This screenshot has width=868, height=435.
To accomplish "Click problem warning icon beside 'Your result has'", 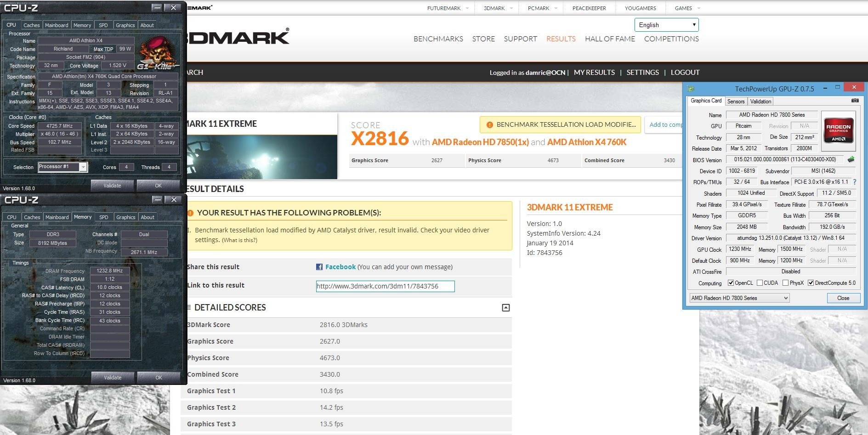I will click(x=190, y=213).
